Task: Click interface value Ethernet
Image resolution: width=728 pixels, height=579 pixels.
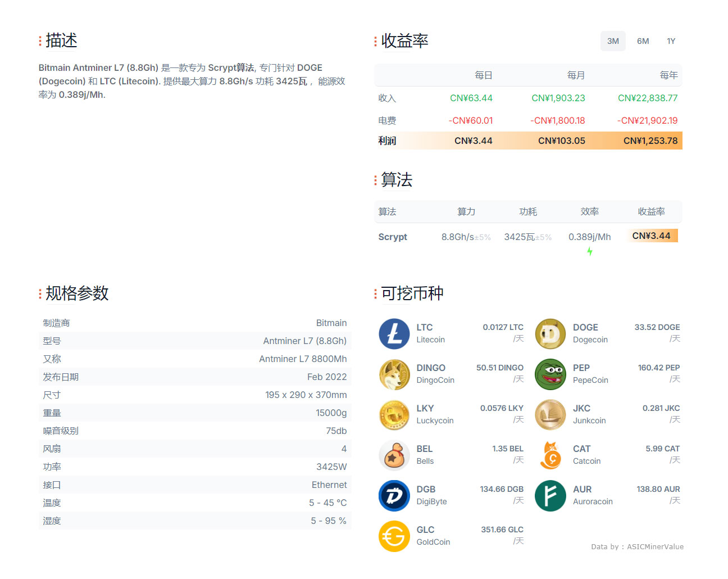Action: [329, 485]
